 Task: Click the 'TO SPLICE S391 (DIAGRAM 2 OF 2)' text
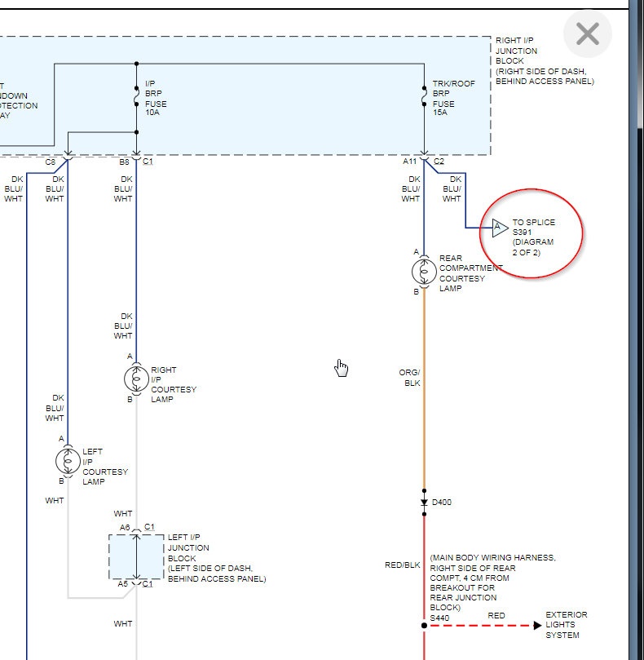(x=533, y=237)
